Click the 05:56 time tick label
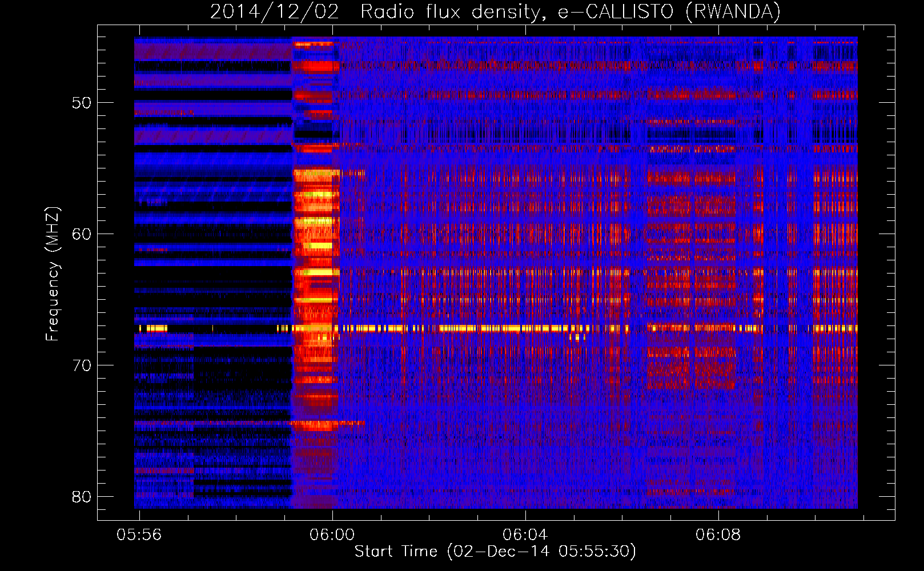 coord(139,535)
